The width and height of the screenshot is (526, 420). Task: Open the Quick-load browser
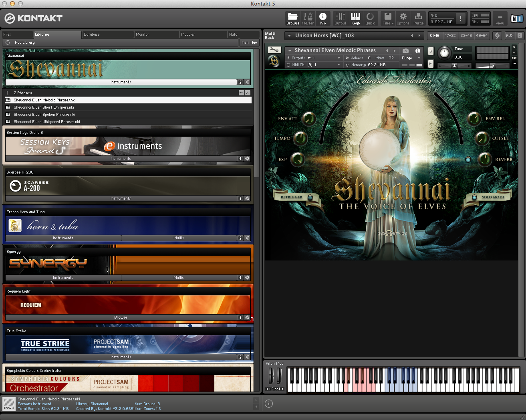370,18
